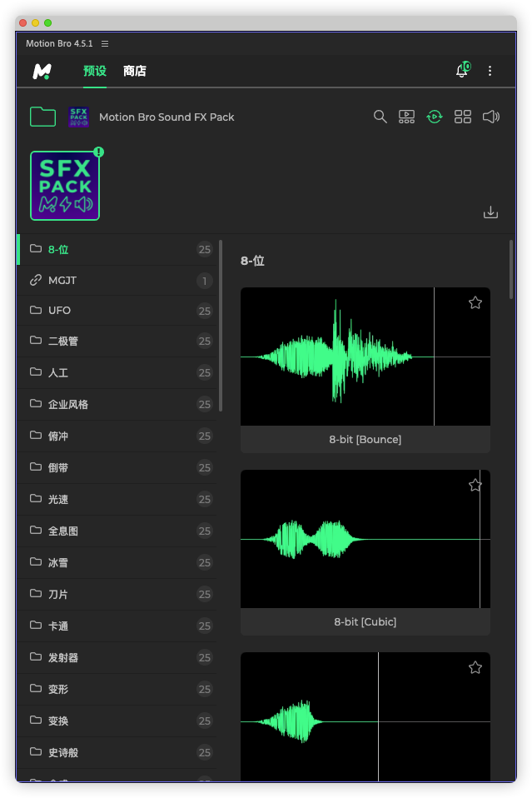
Task: Select the 卡通 folder
Action: pyautogui.click(x=117, y=626)
